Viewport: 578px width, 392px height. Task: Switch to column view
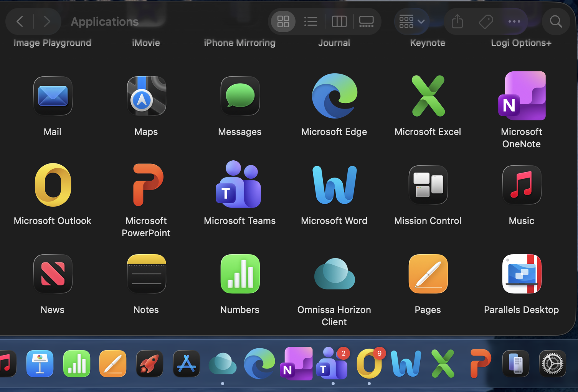coord(339,21)
